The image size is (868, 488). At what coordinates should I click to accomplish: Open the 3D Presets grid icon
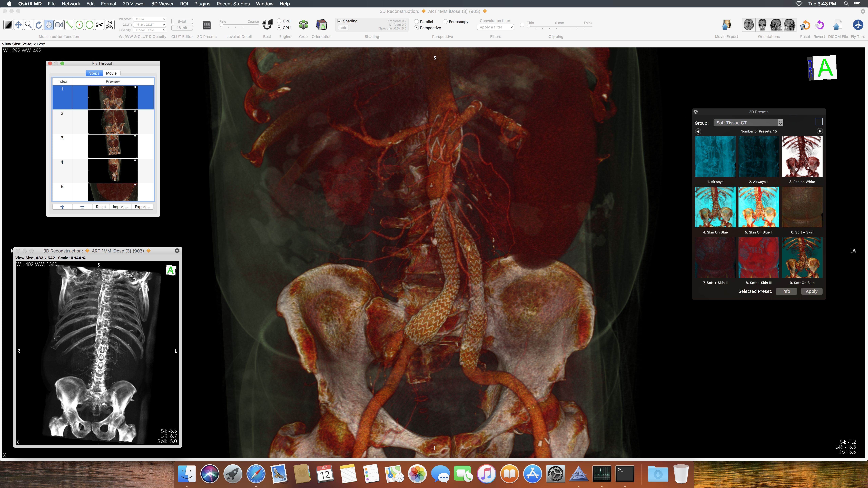coord(206,25)
